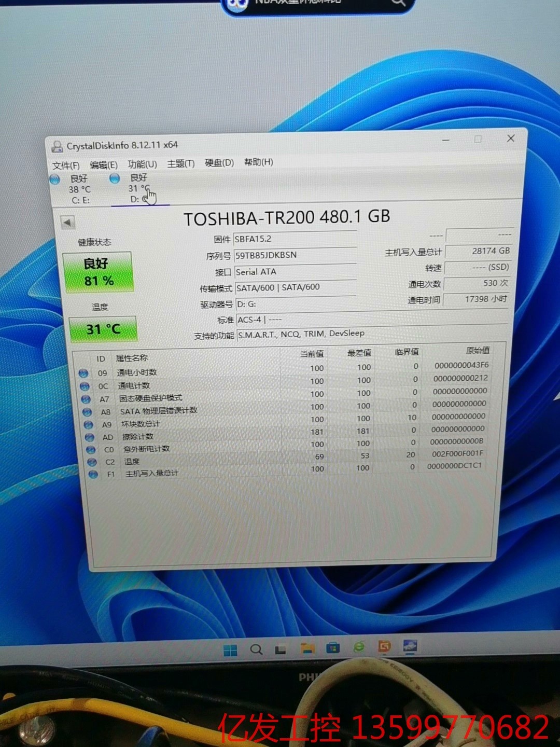This screenshot has height=747, width=560.
Task: Click the power on hours value 17398 小时
Action: pyautogui.click(x=475, y=299)
